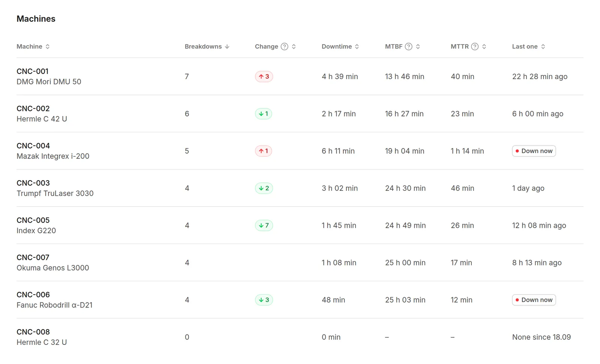
Task: Click the Machine column header label
Action: pos(29,46)
